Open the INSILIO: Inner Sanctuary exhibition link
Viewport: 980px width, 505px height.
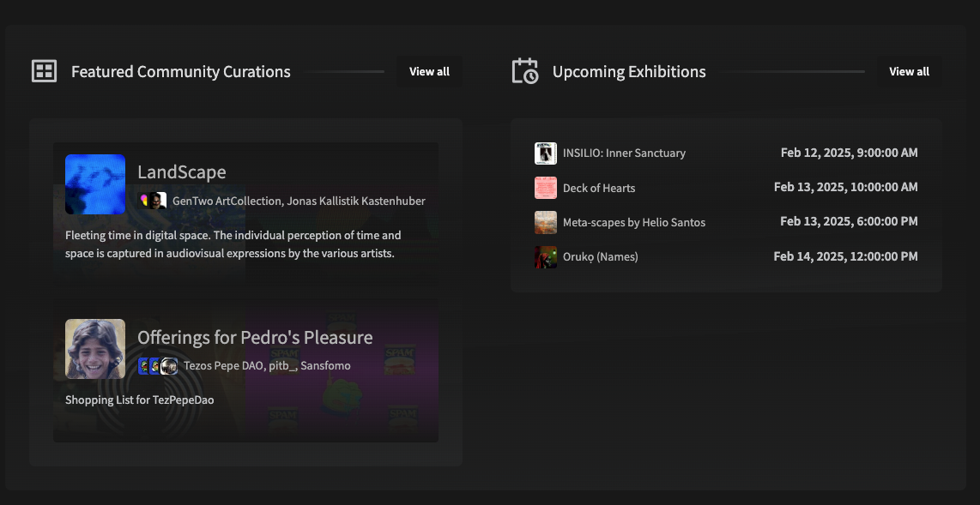click(x=624, y=153)
